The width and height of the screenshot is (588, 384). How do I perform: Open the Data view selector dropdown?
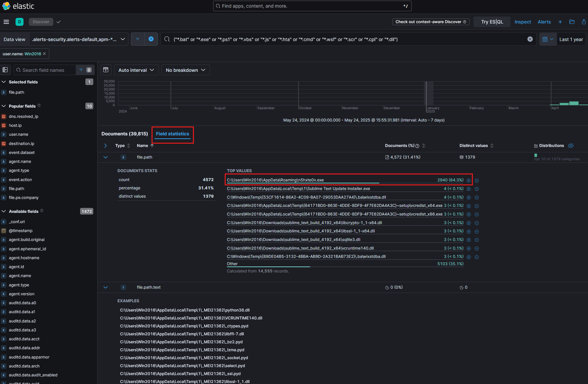[79, 39]
